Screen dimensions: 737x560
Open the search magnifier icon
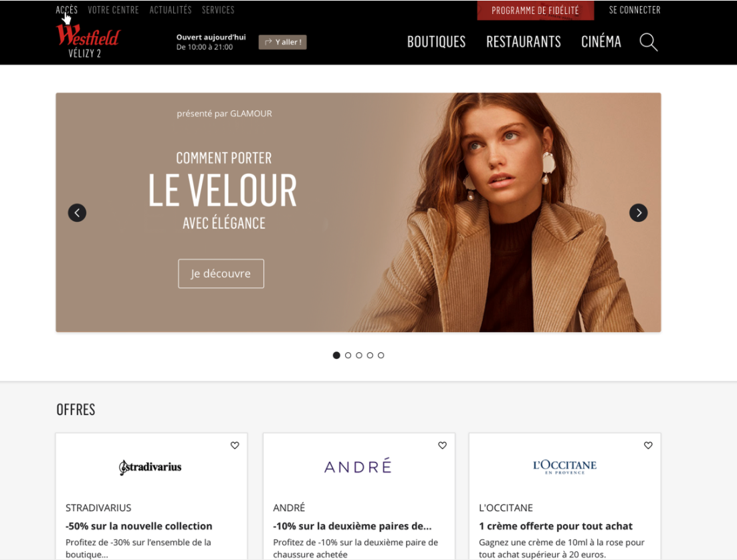[648, 42]
